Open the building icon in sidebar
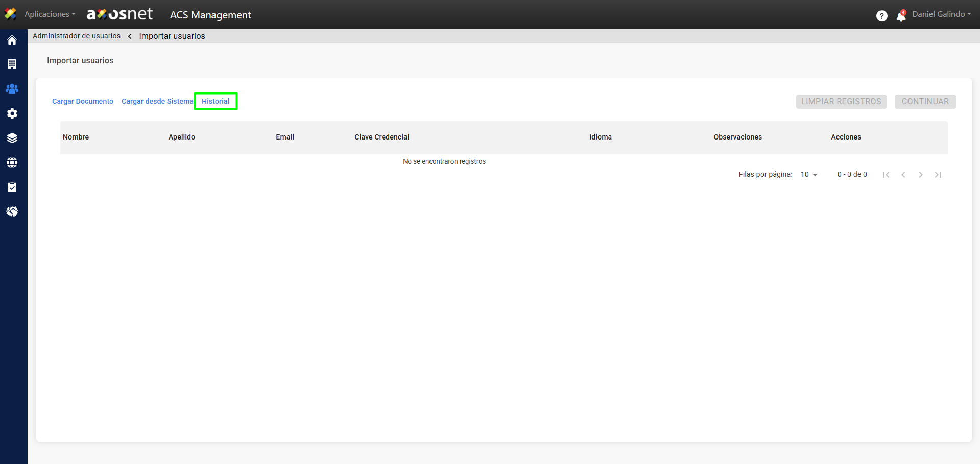This screenshot has width=980, height=464. tap(12, 64)
